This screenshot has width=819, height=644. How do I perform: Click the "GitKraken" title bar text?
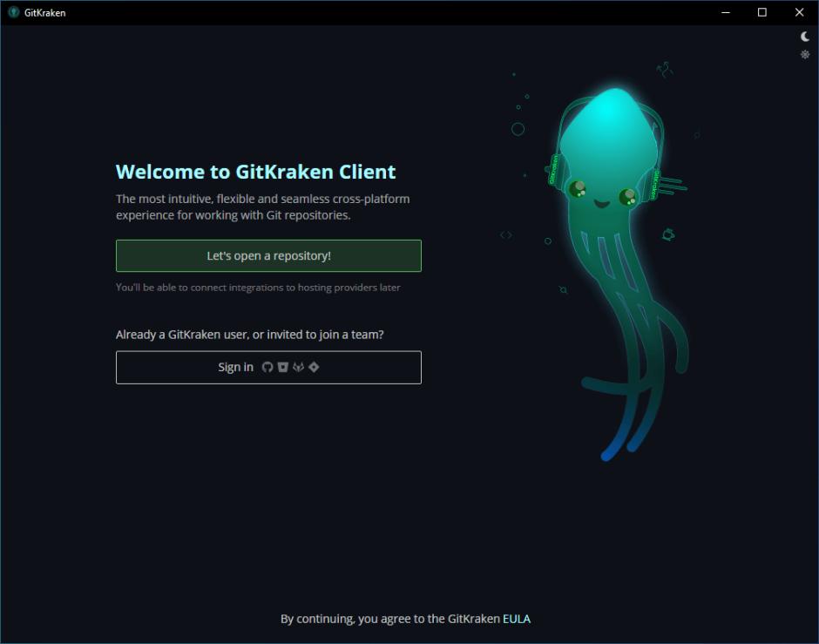click(x=45, y=12)
